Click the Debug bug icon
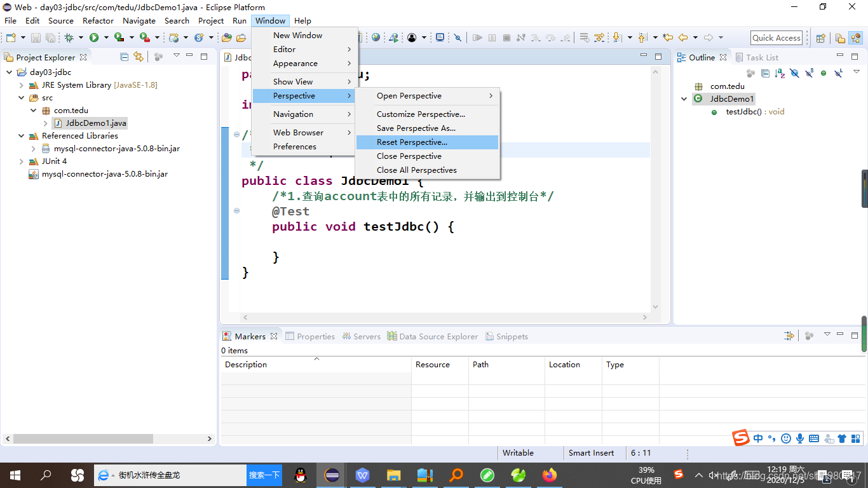868x488 pixels. [x=69, y=37]
